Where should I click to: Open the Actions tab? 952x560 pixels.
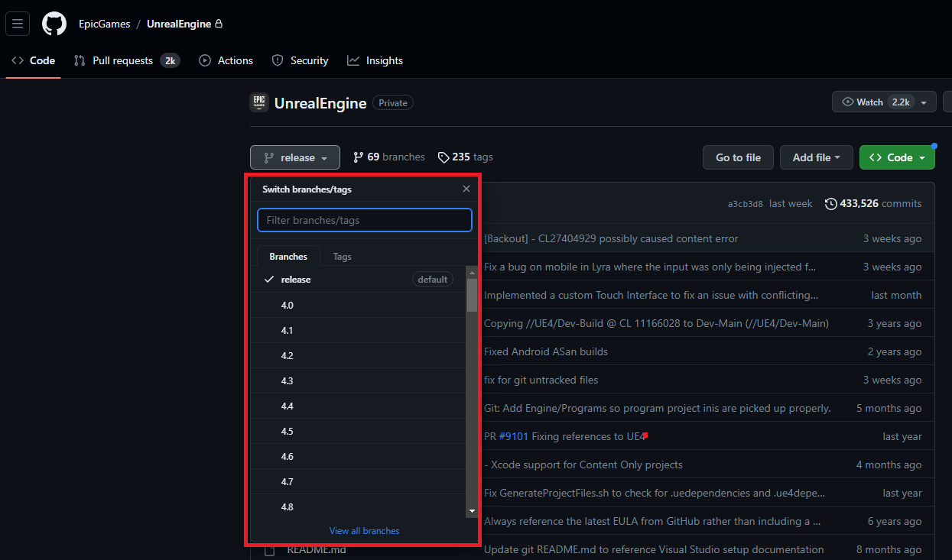[x=226, y=60]
